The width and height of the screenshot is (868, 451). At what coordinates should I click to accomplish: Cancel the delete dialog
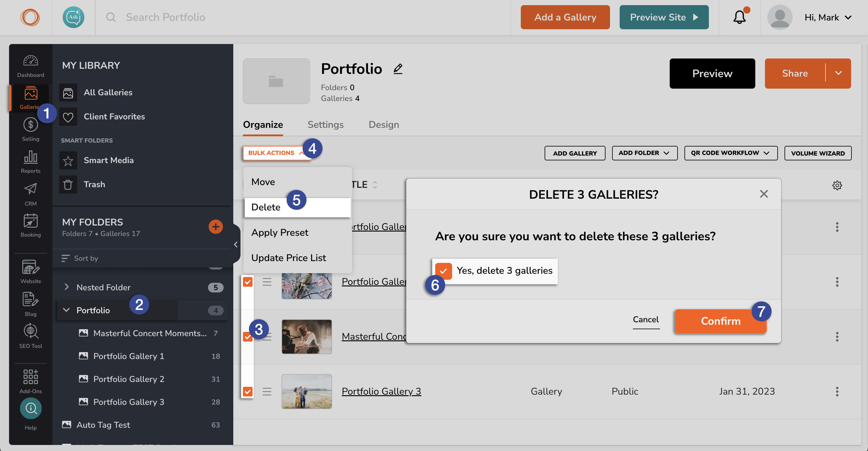646,320
